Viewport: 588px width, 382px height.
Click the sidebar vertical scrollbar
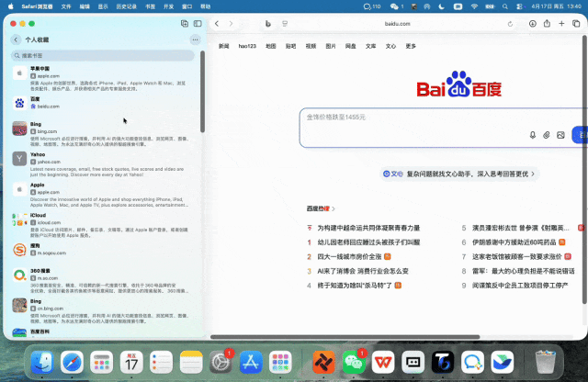pos(202,92)
